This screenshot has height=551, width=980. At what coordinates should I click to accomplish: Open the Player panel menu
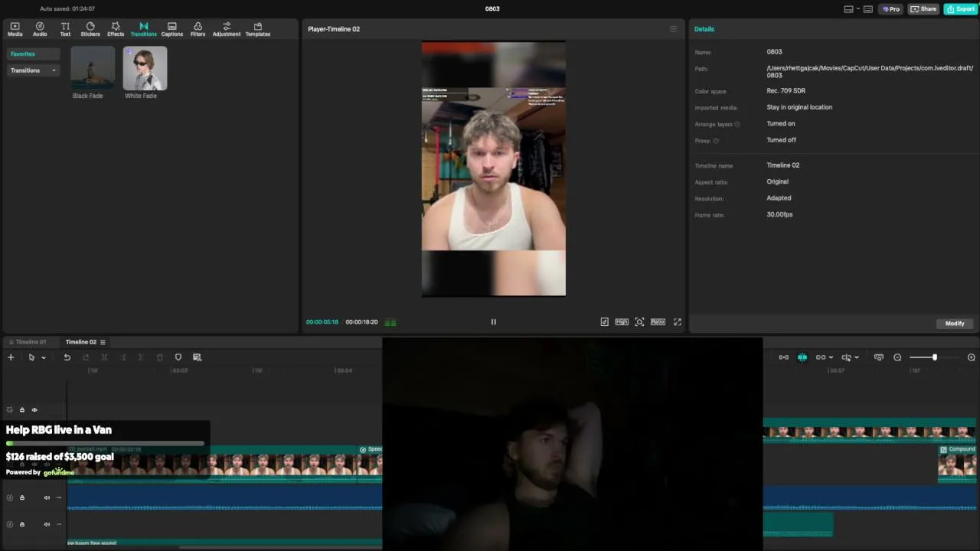(x=673, y=29)
